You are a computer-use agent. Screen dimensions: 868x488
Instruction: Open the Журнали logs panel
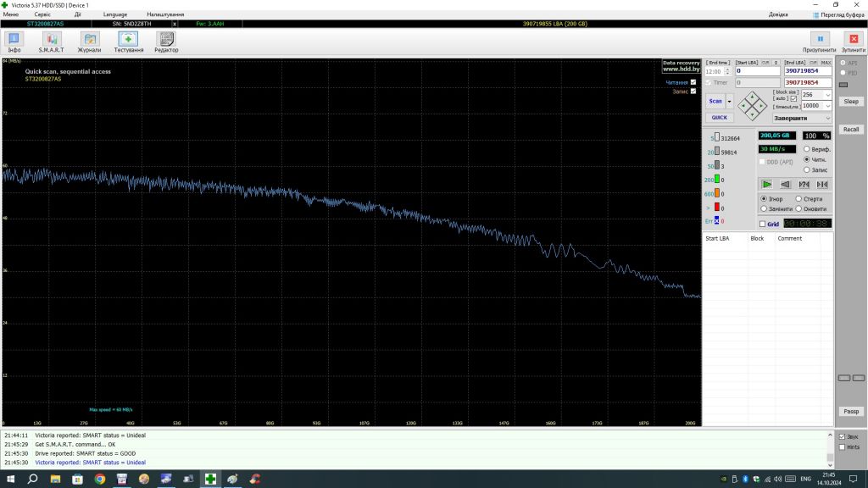(89, 42)
